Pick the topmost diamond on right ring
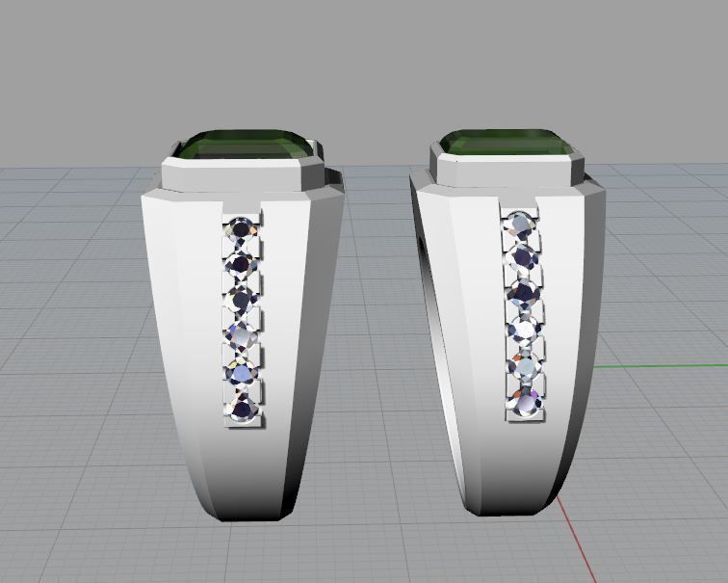This screenshot has height=583, width=728. pyautogui.click(x=521, y=224)
